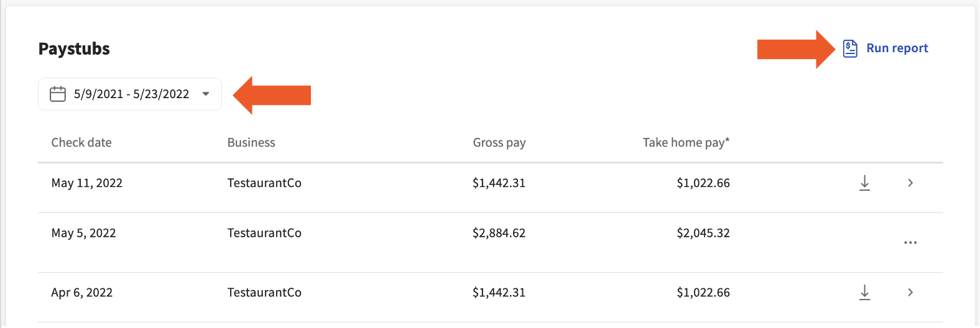The height and width of the screenshot is (328, 980).
Task: Click the calendar icon in date picker
Action: [58, 94]
